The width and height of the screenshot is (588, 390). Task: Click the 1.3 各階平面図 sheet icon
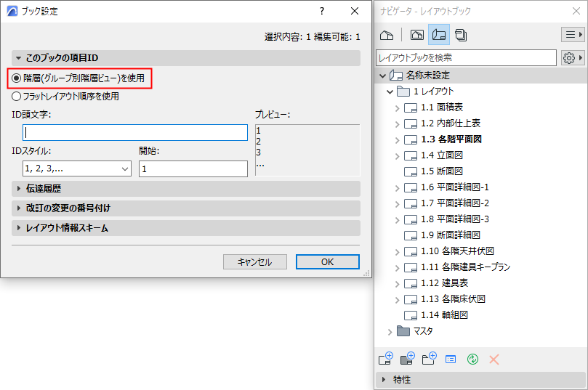pos(411,139)
